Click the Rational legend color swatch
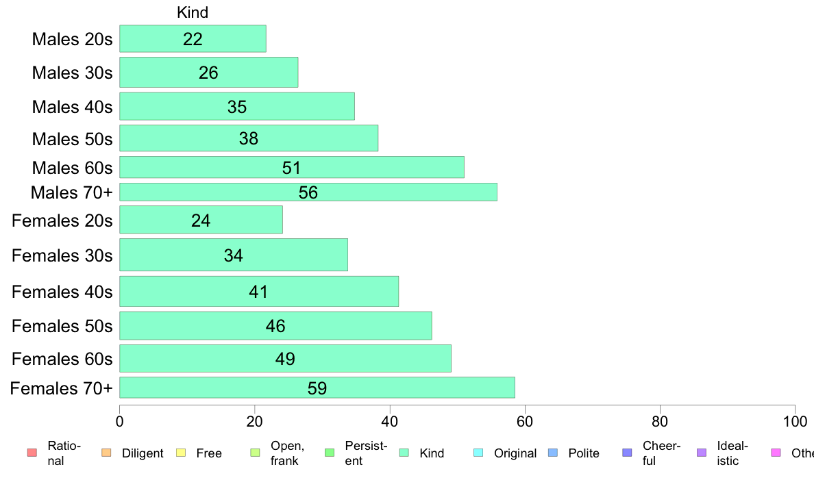 pyautogui.click(x=31, y=453)
